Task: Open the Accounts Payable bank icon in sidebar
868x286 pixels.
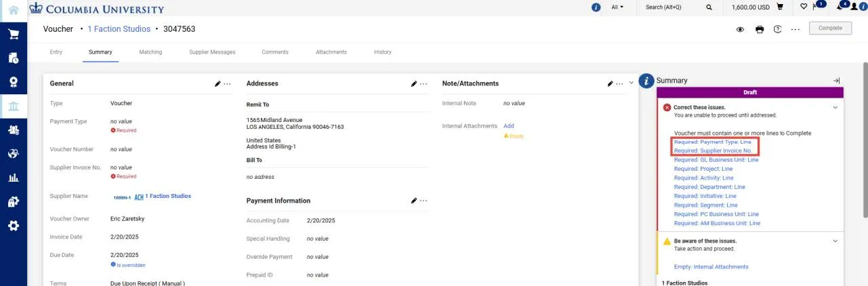Action: point(14,106)
